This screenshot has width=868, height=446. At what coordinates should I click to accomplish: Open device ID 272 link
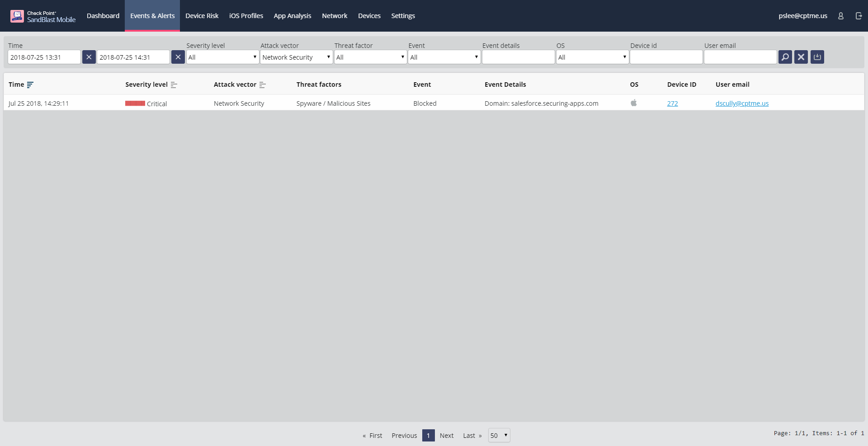click(672, 103)
